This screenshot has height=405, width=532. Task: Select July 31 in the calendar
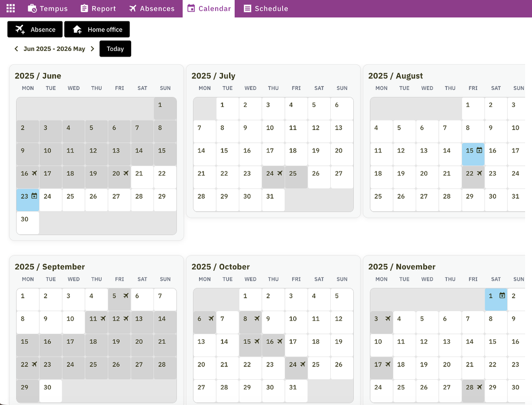(x=274, y=200)
